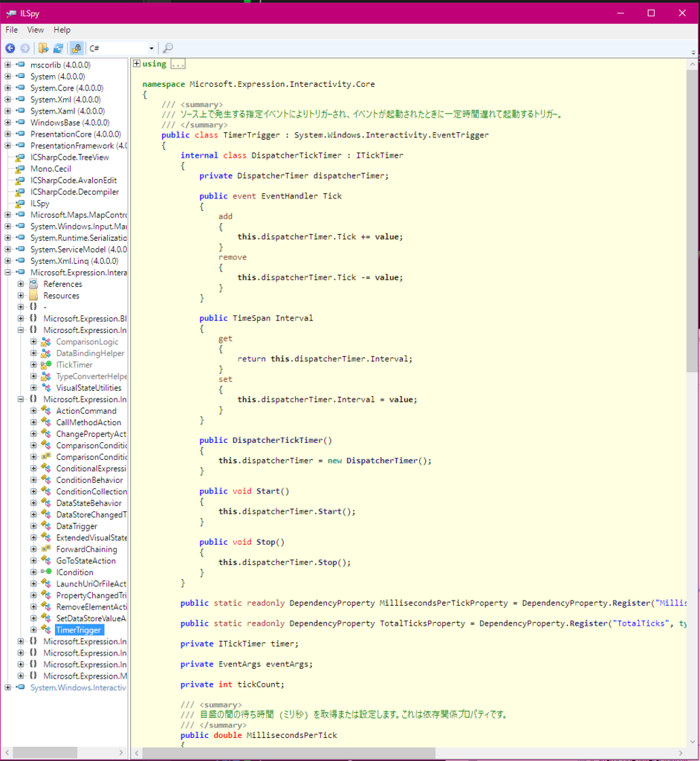Viewport: 700px width, 761px height.
Task: Expand the System.Core assembly node
Action: point(7,88)
